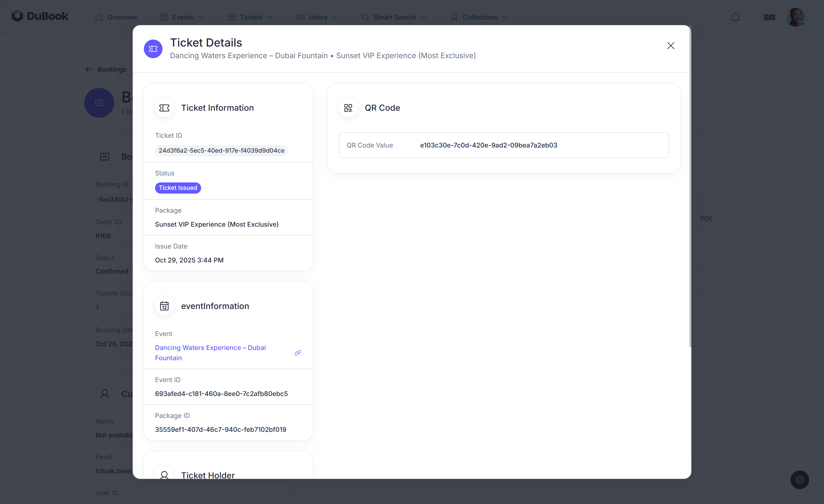The width and height of the screenshot is (824, 504).
Task: Click the purple ticket header icon
Action: click(153, 49)
